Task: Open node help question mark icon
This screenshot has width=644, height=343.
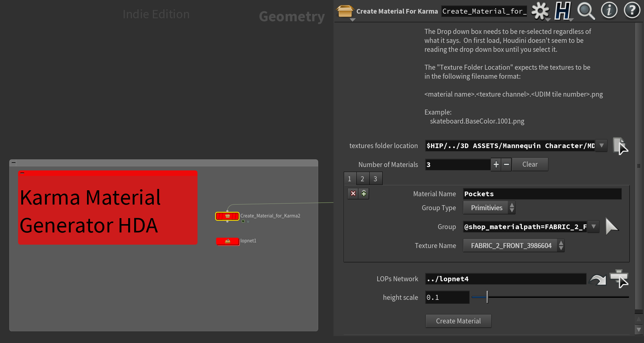Action: pos(632,10)
